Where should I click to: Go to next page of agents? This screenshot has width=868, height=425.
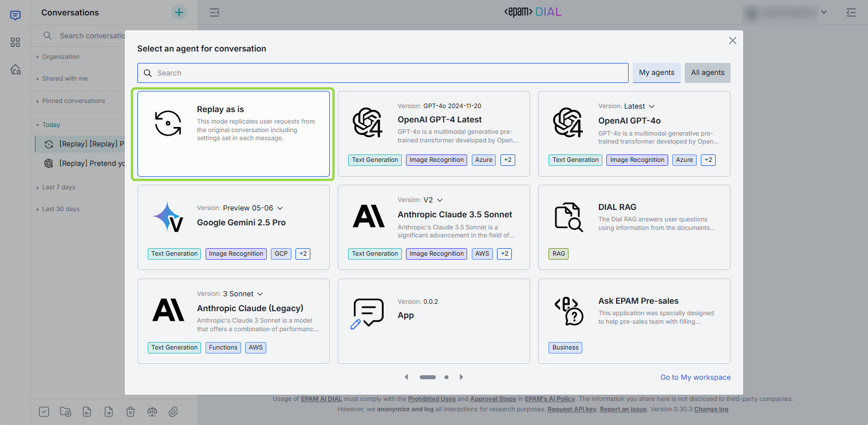pyautogui.click(x=461, y=377)
